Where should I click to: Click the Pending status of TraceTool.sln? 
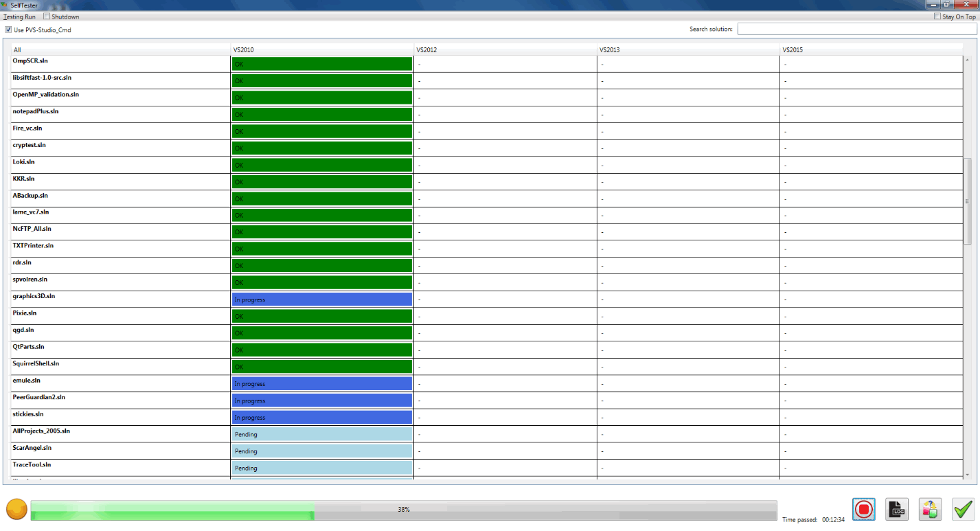click(x=322, y=468)
